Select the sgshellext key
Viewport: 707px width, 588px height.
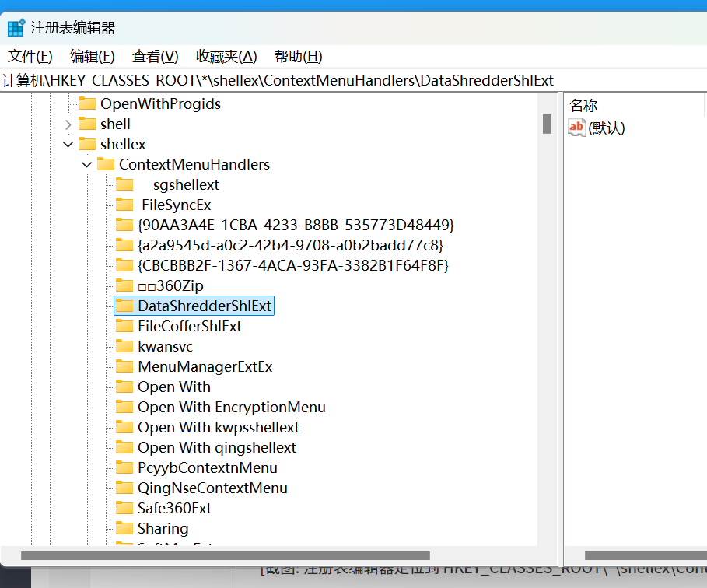(186, 185)
